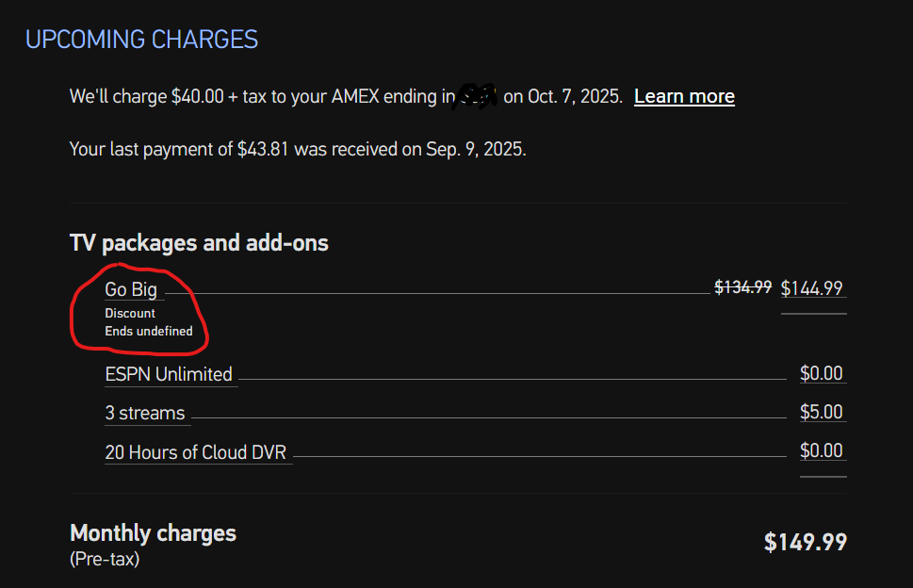Click the "We'll charge $40.00" sentence
The width and height of the screenshot is (913, 588).
[x=254, y=96]
